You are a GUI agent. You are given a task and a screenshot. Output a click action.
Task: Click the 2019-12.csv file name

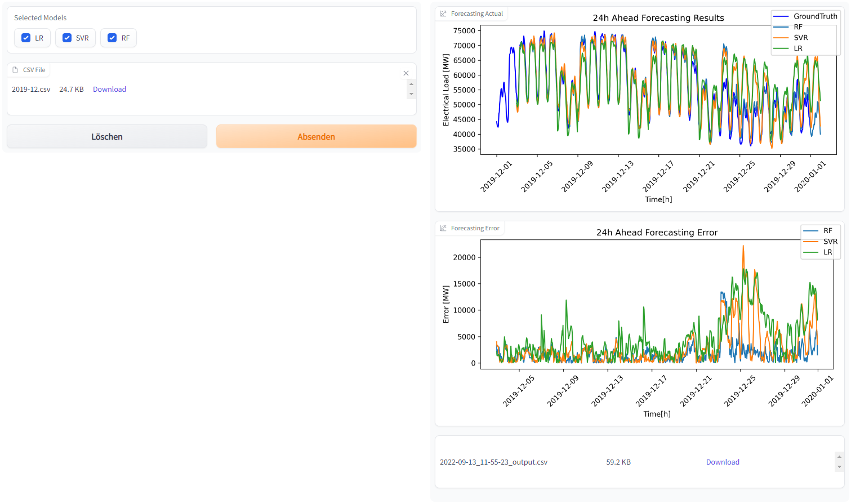tap(31, 89)
